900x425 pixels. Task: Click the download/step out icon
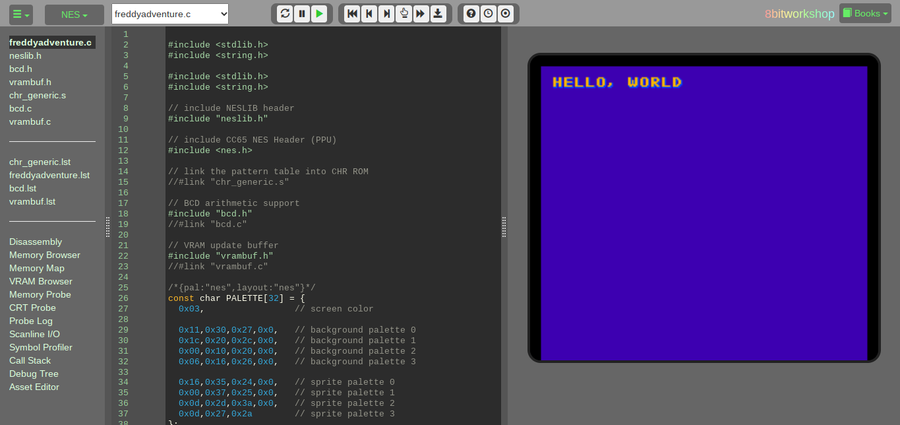[438, 14]
